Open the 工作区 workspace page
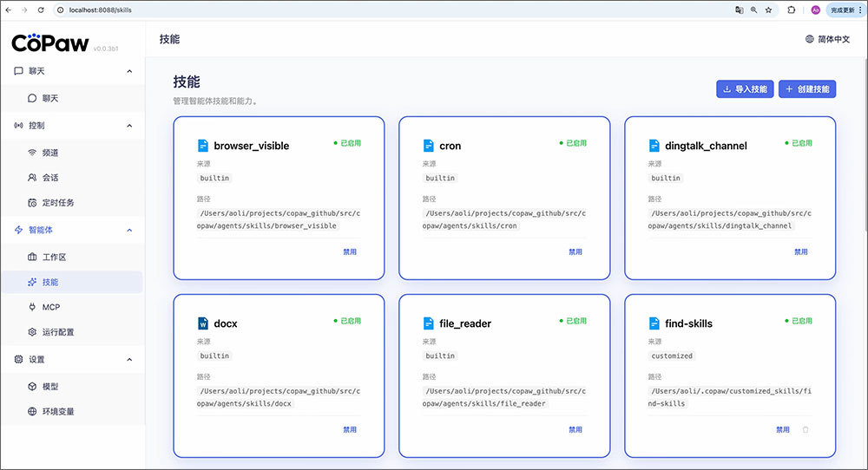This screenshot has width=868, height=470. [72, 258]
